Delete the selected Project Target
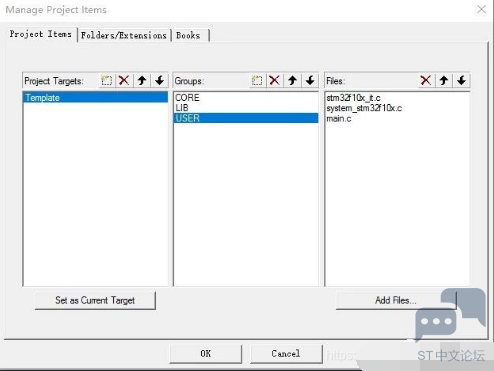The width and height of the screenshot is (494, 371). click(124, 81)
